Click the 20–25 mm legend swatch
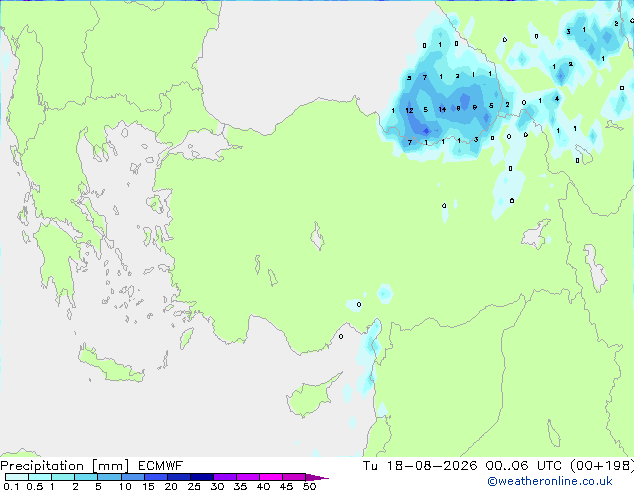634x490 pixels. (179, 477)
